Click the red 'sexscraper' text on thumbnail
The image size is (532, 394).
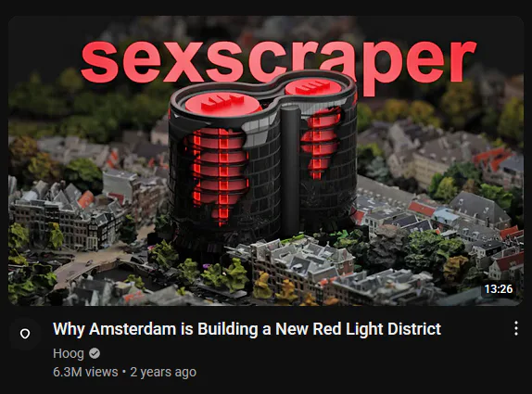click(278, 63)
